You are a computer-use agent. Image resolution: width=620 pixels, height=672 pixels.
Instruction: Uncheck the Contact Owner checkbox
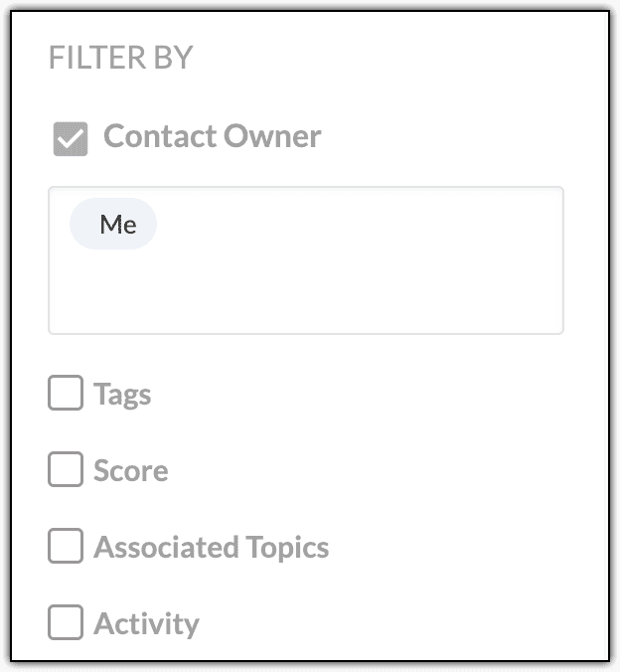[x=71, y=138]
